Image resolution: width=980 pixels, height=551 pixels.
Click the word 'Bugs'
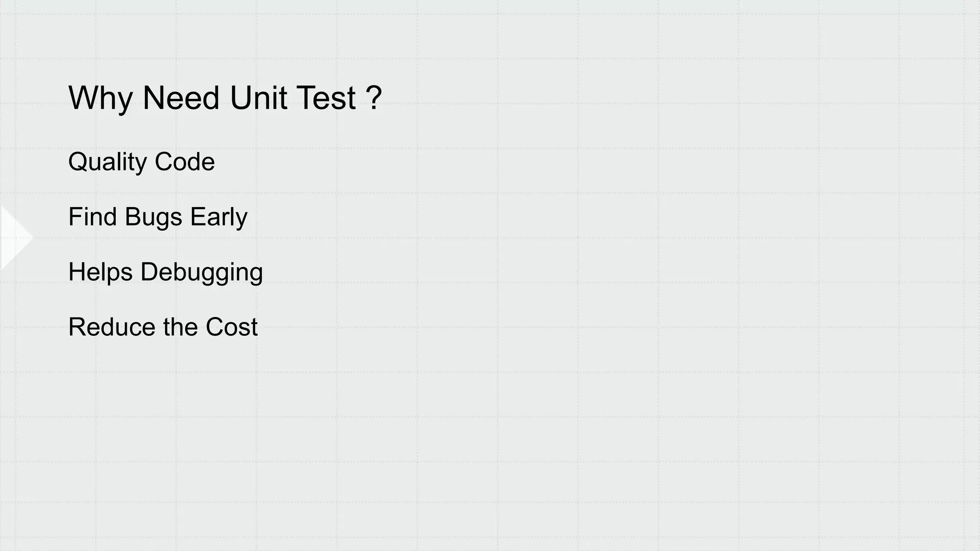154,217
